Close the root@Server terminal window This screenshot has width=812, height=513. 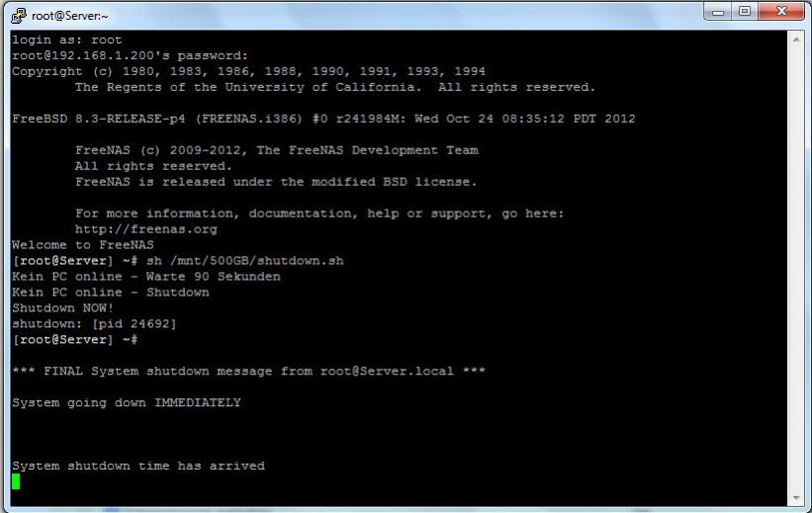pos(781,12)
